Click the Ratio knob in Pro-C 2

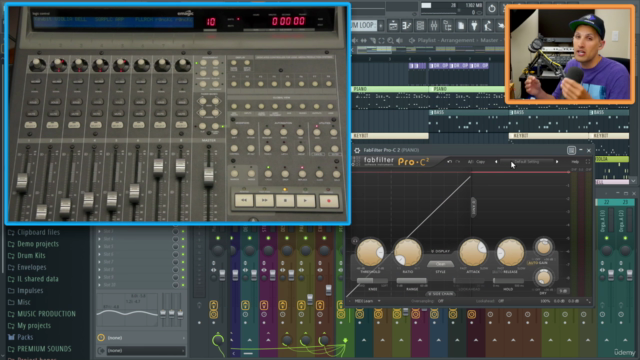[x=407, y=253]
